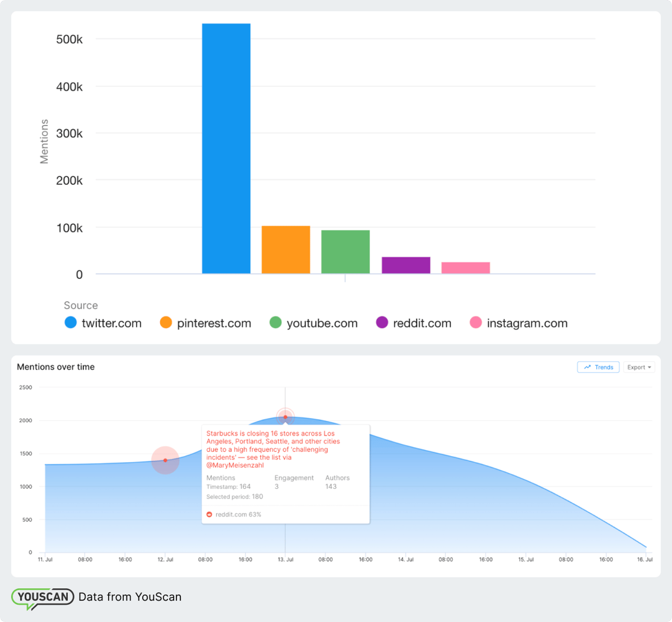This screenshot has width=672, height=622.
Task: Click the instagram.com pink legend dot
Action: 476,323
